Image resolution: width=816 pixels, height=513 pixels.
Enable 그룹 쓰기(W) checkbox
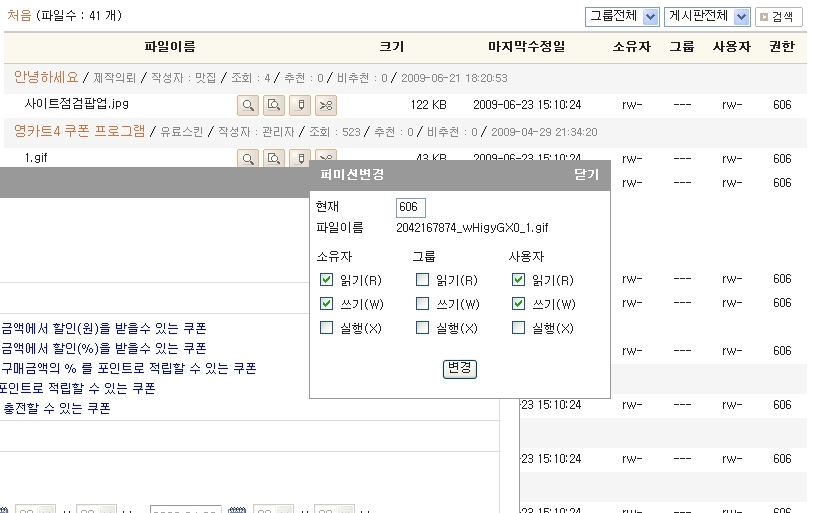(423, 303)
